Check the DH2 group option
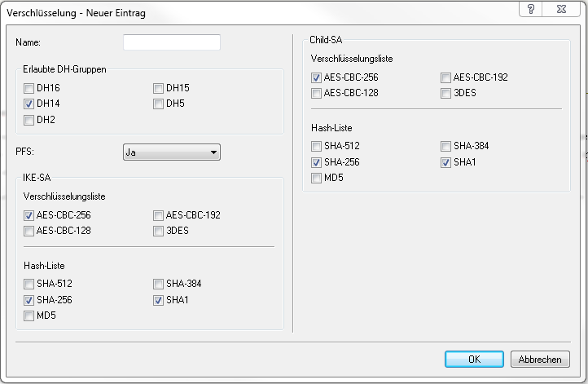The width and height of the screenshot is (588, 384). point(30,121)
